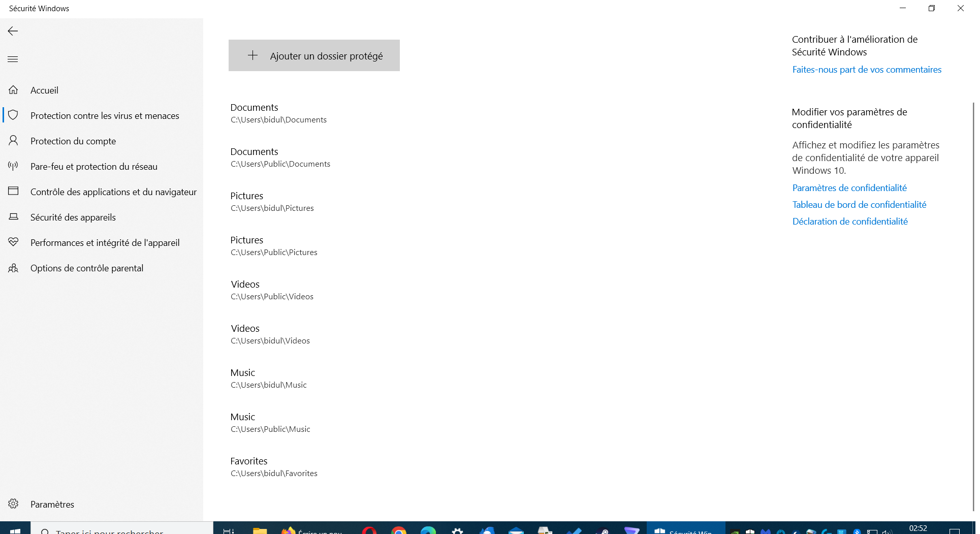The image size is (980, 534).
Task: Click the Accueil home icon
Action: pos(13,90)
